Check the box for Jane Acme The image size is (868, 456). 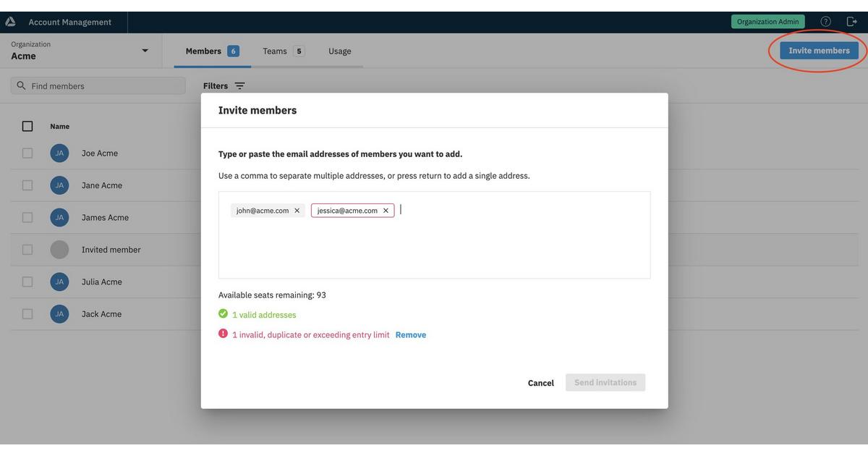pyautogui.click(x=27, y=185)
